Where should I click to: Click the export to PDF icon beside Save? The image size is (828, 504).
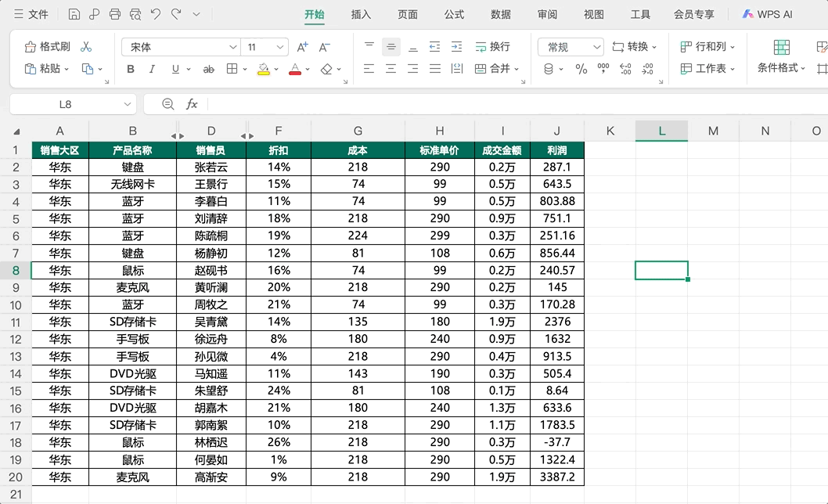[x=95, y=14]
